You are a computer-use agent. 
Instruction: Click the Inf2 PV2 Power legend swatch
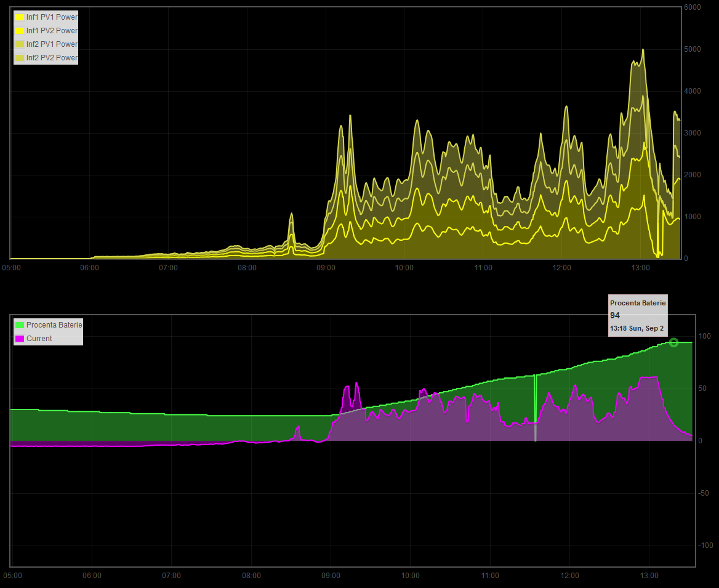click(x=20, y=58)
